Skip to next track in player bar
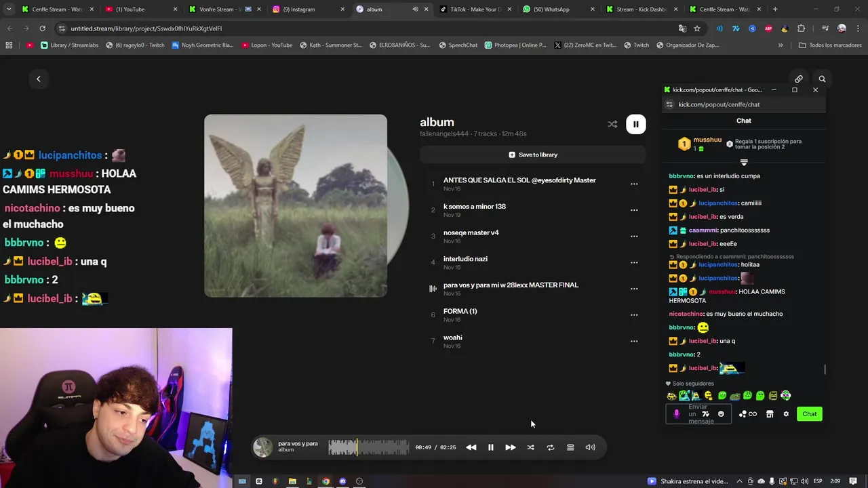The width and height of the screenshot is (868, 488). point(511,447)
